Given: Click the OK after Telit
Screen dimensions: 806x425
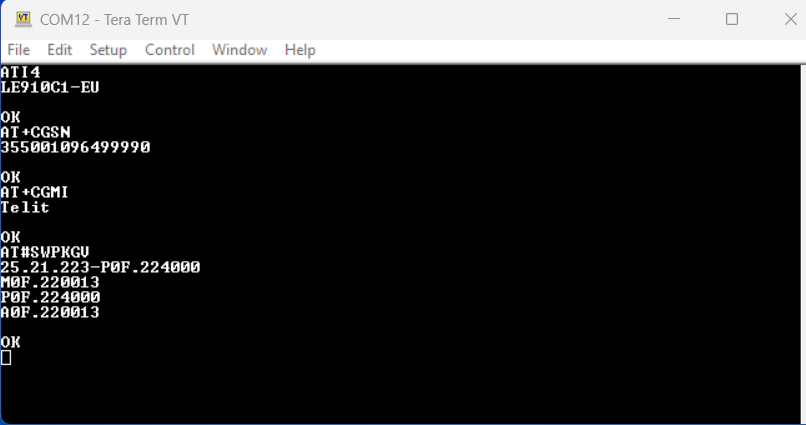Looking at the screenshot, I should 10,237.
